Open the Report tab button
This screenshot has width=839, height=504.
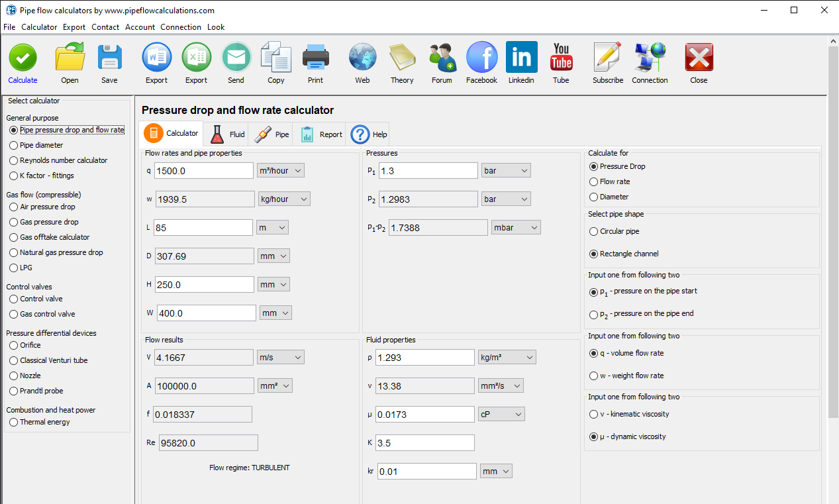(x=321, y=133)
